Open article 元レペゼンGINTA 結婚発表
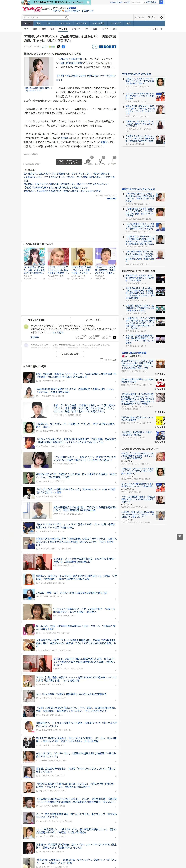Image resolution: width=186 pixels, height=868 pixels. (71, 694)
